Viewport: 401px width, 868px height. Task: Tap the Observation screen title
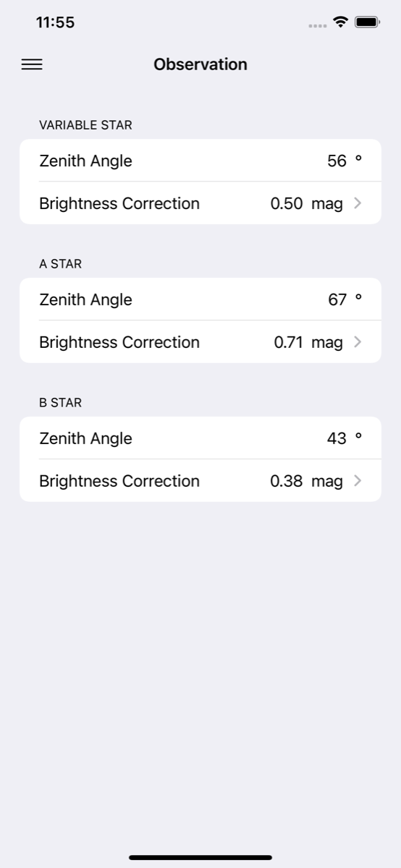click(x=200, y=64)
